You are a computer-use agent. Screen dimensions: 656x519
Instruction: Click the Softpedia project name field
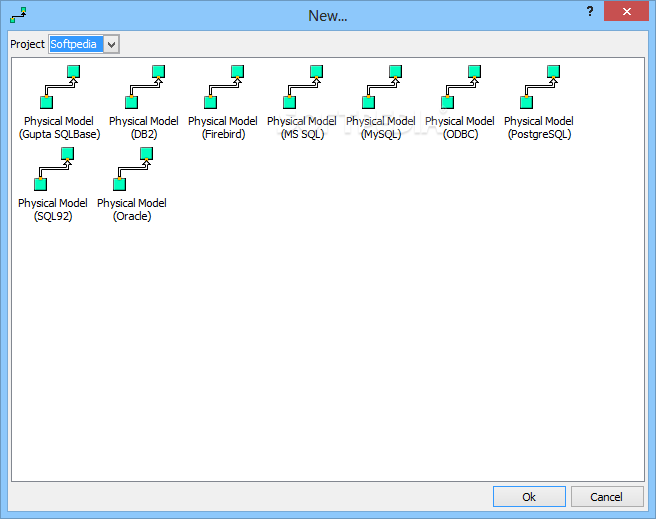[x=76, y=44]
